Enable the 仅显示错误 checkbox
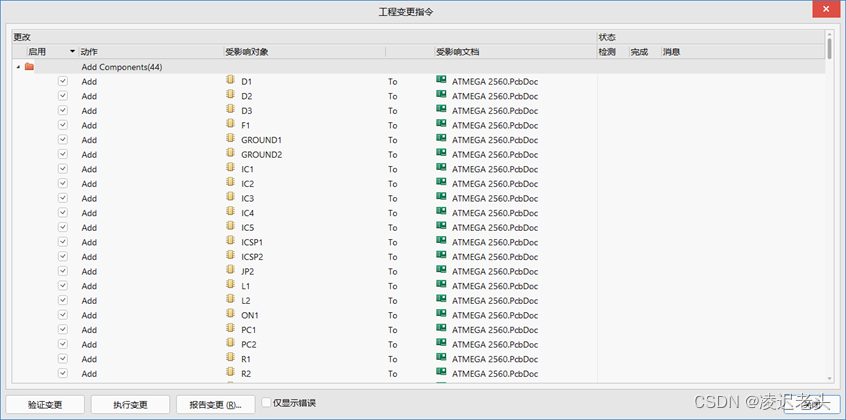Viewport: 846px width, 420px height. 266,404
